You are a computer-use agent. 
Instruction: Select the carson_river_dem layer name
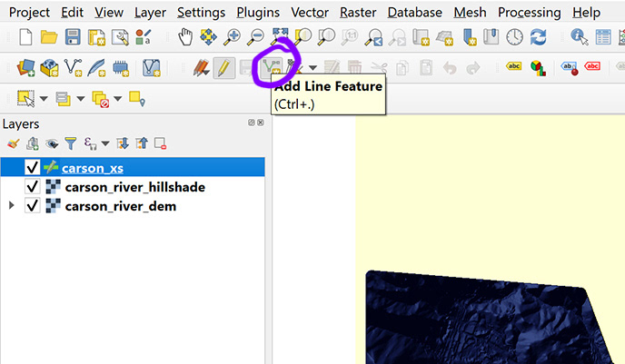(x=121, y=206)
